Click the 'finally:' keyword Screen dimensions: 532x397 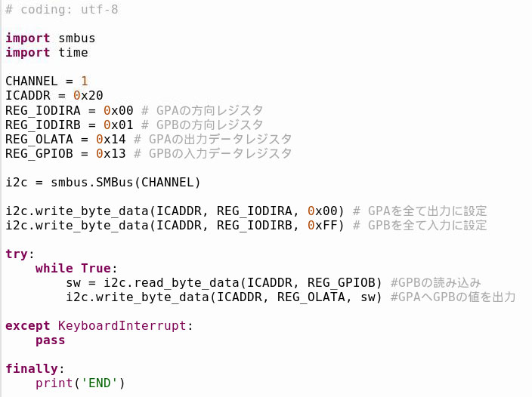tap(32, 369)
